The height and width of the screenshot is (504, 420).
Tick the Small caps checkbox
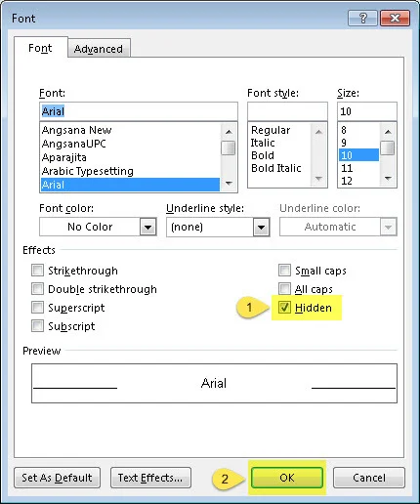(x=284, y=271)
